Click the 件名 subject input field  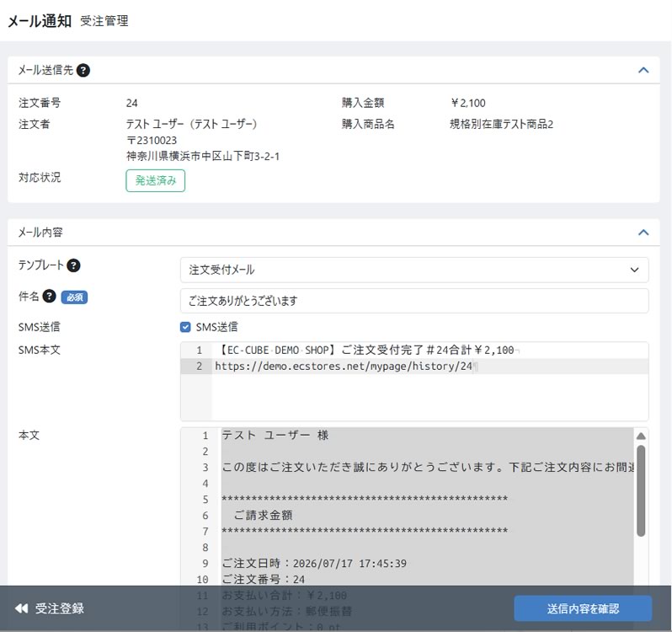coord(414,301)
